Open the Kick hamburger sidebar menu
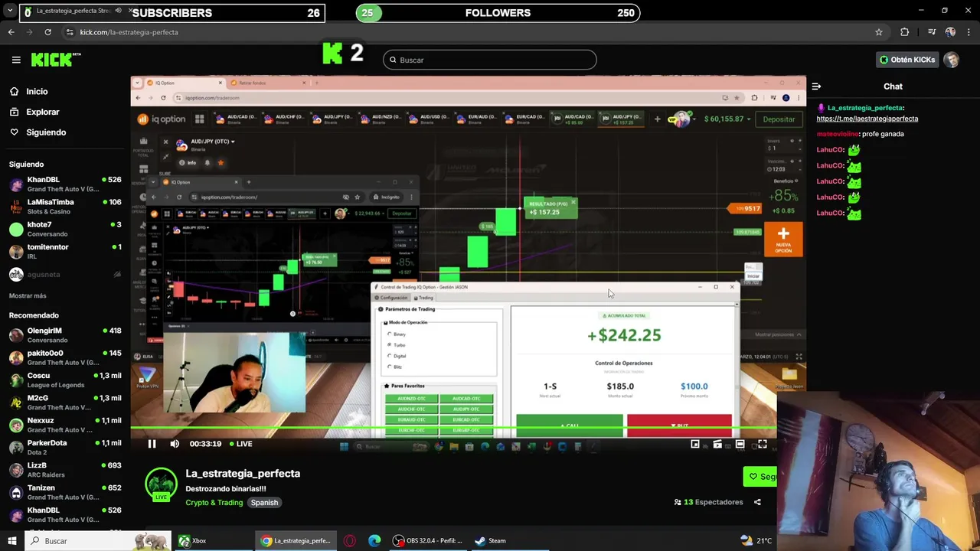 (x=16, y=60)
